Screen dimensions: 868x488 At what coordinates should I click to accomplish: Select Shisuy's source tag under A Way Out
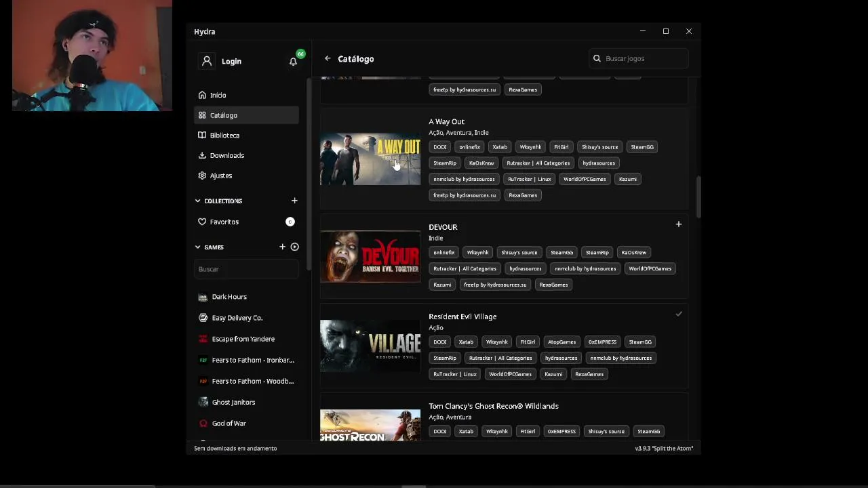(x=599, y=147)
